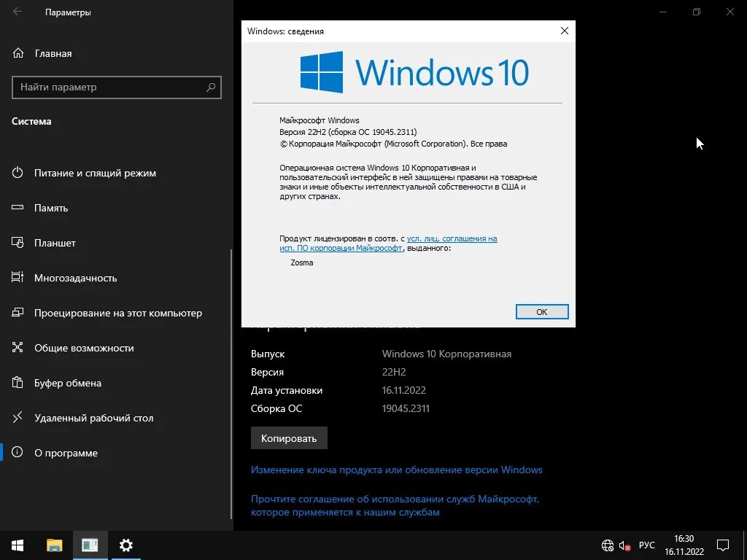Open the notification center icon
Screen dimensions: 747x560
pos(723,545)
